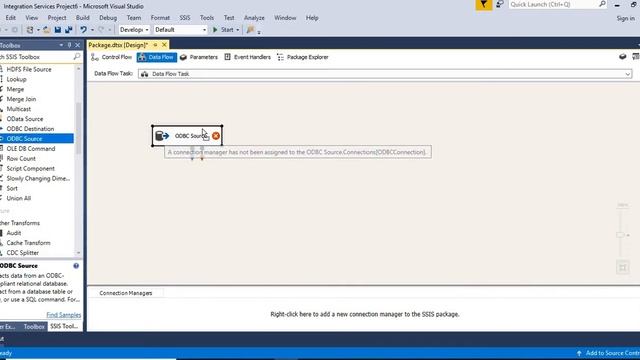This screenshot has width=640, height=360.
Task: Open the Format menu
Action: coord(160,18)
